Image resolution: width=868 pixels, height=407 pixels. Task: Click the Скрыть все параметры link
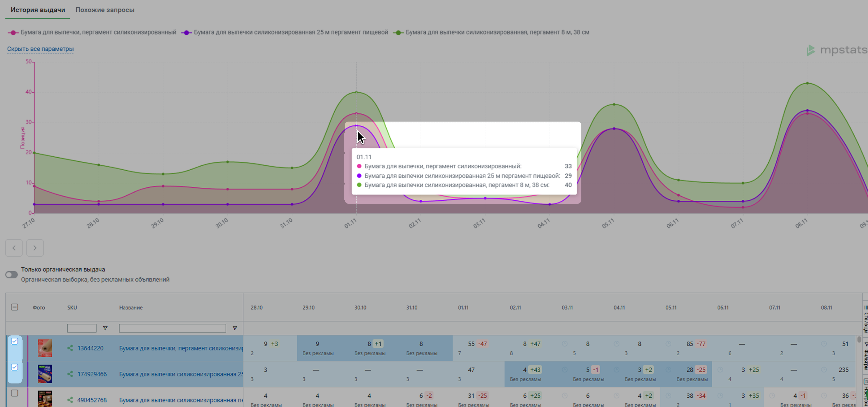pyautogui.click(x=40, y=49)
